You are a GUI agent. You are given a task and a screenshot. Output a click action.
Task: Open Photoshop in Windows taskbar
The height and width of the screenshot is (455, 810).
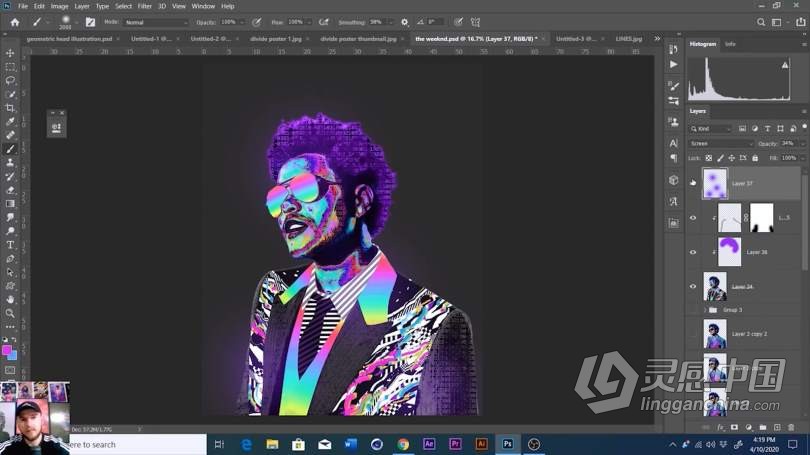click(507, 444)
